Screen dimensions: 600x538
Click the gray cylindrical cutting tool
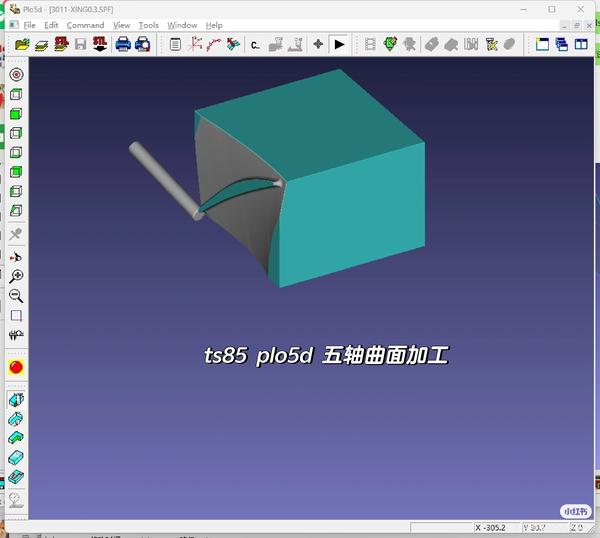point(166,181)
